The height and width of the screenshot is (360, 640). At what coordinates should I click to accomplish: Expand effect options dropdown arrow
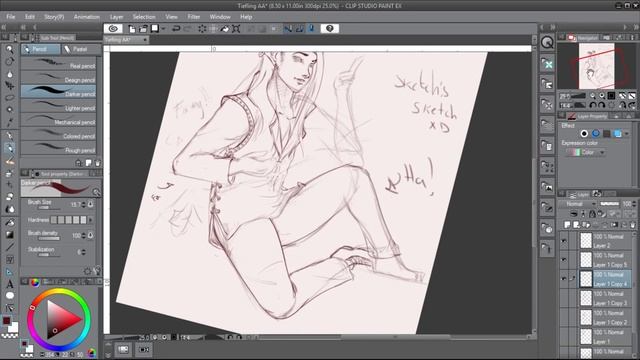coord(627,133)
